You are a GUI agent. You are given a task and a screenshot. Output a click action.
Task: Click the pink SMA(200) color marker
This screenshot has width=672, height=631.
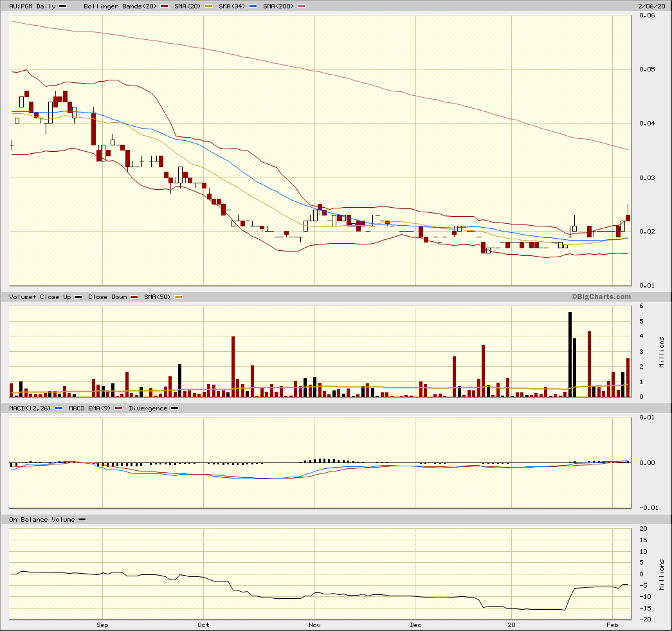click(302, 6)
